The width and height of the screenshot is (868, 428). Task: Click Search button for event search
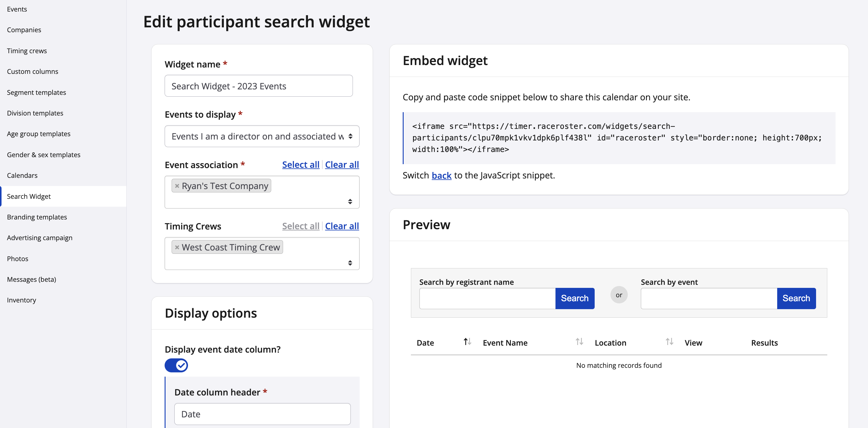pyautogui.click(x=796, y=298)
